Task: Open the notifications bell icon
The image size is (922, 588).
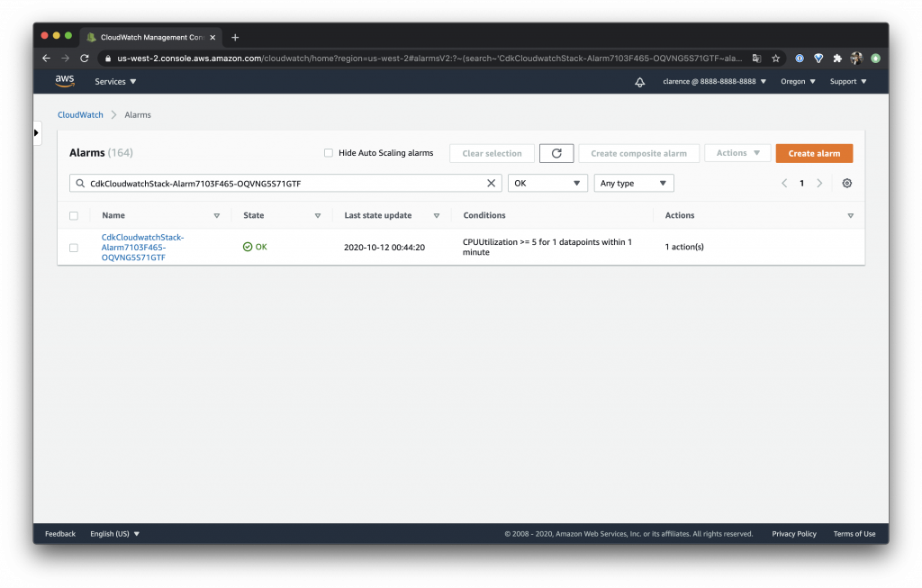Action: coord(640,82)
